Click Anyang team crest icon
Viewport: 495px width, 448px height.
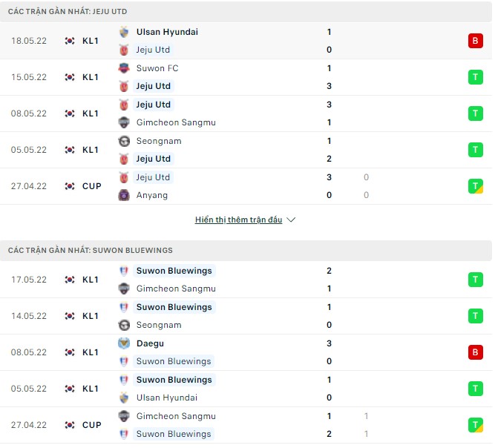(x=124, y=195)
